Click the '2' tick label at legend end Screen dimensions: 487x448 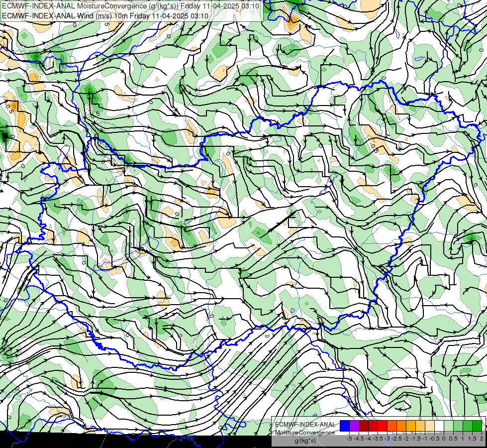482,439
